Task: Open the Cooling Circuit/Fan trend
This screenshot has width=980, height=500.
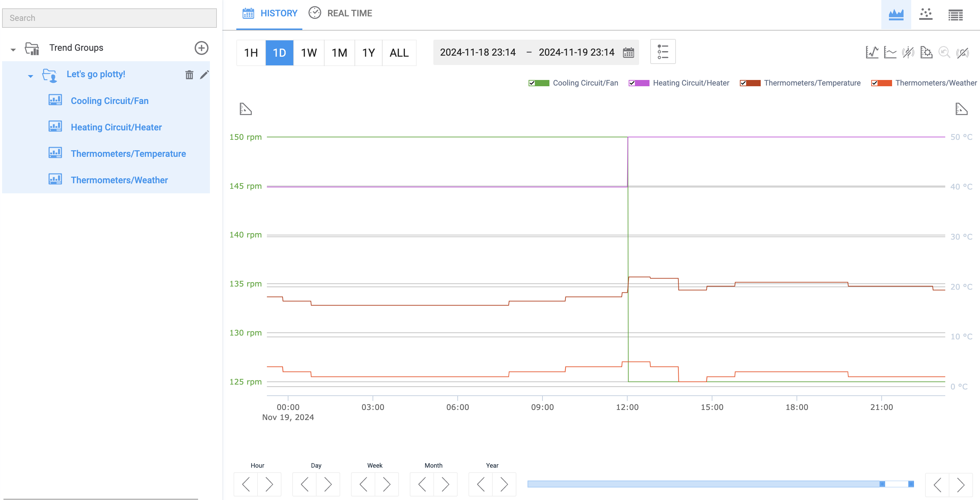Action: 109,101
